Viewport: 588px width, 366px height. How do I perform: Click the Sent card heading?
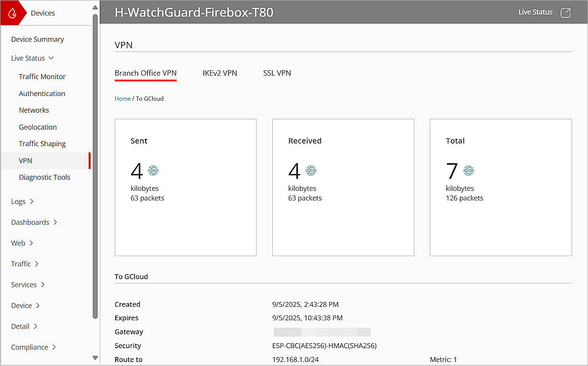pyautogui.click(x=139, y=141)
